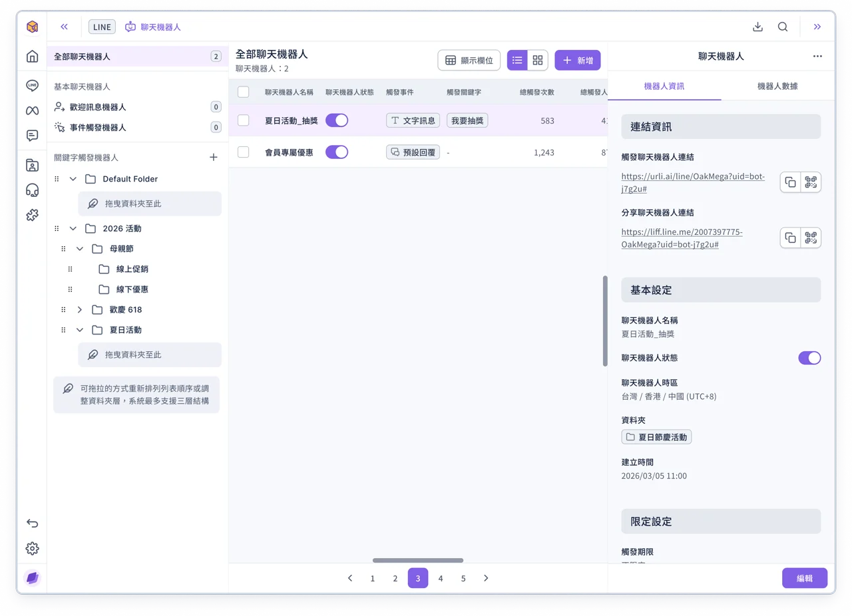This screenshot has width=852, height=616.
Task: Open the LINE channel icon in sidebar
Action: [x=32, y=85]
